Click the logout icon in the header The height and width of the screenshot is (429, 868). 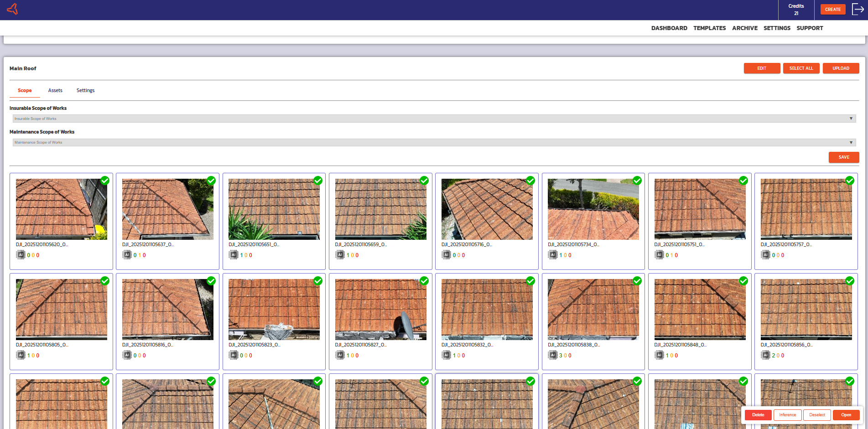pyautogui.click(x=858, y=9)
